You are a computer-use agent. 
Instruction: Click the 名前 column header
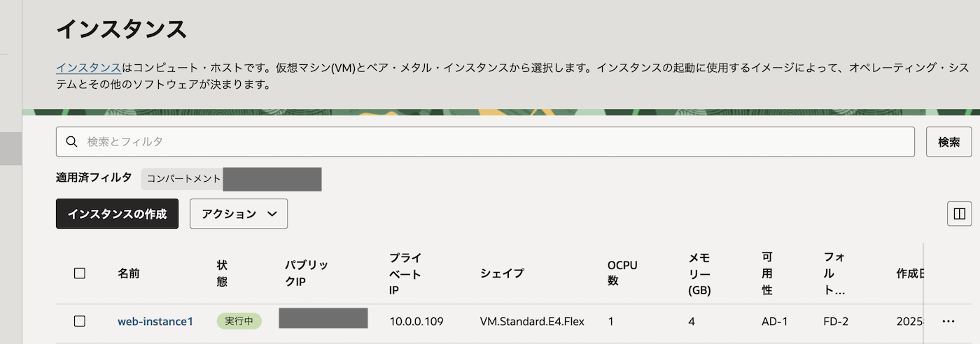click(129, 273)
